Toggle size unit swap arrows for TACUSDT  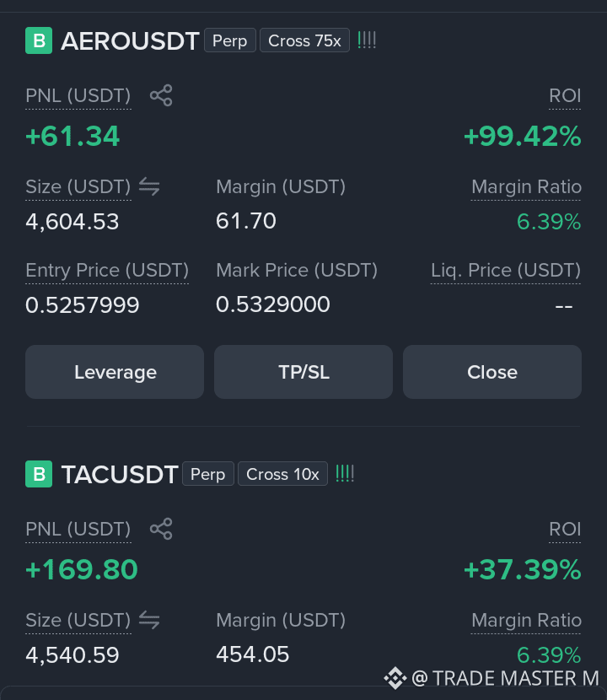tap(149, 620)
